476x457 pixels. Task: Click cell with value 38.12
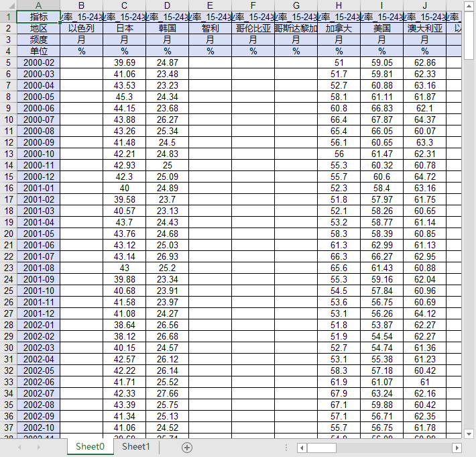point(125,336)
